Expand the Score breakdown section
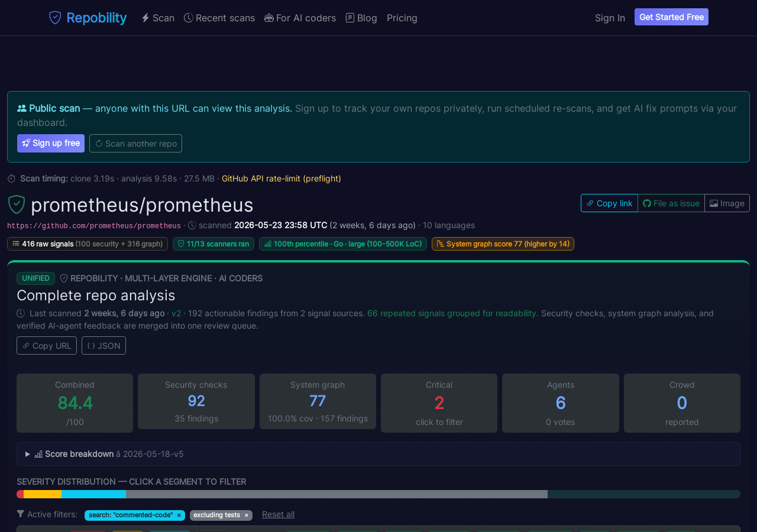Screen dimensions: 757x532 [x=378, y=454]
